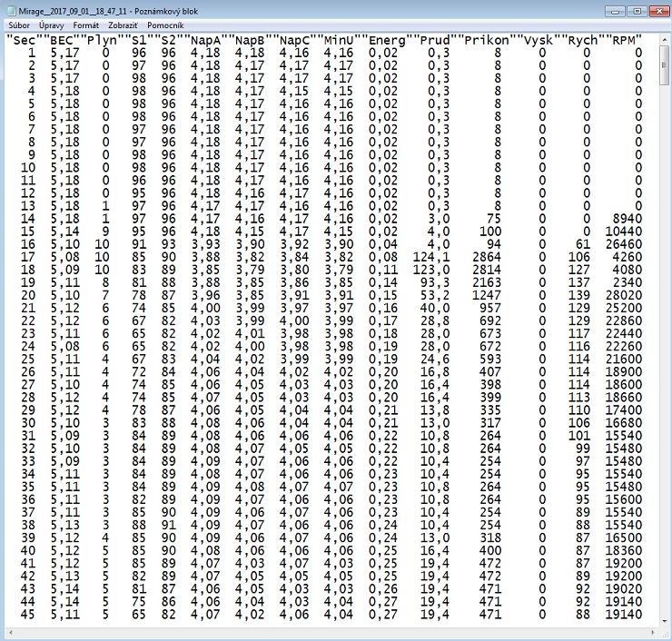
Task: Click Prikon value 2864 in row 17
Action: [x=487, y=257]
